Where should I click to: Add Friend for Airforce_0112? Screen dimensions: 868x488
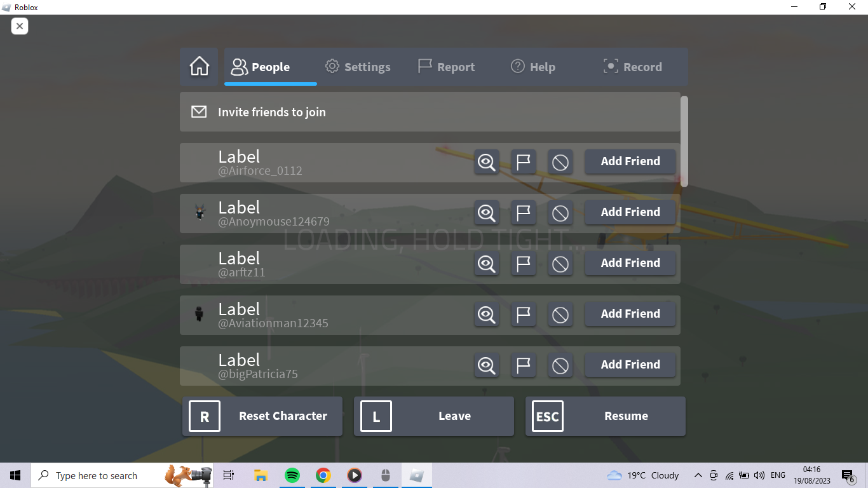(630, 161)
